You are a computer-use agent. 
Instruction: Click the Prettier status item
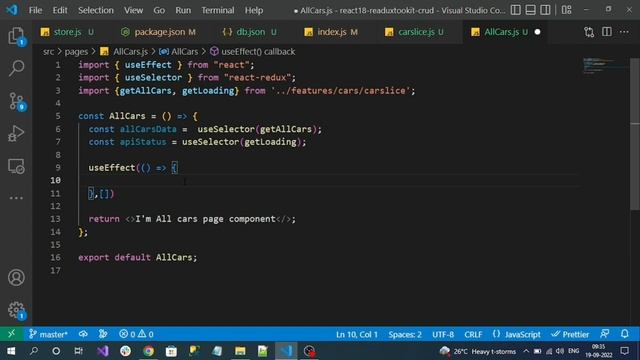coord(570,334)
